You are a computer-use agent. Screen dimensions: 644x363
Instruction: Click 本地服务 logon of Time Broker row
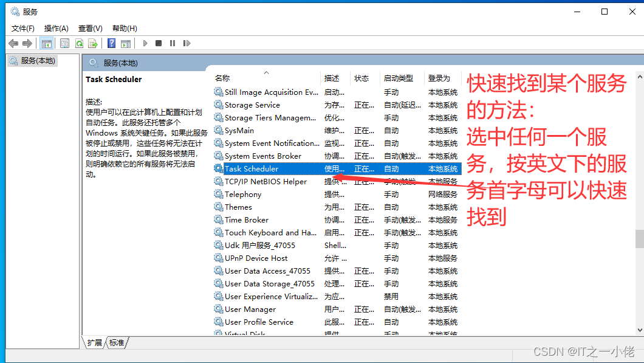coord(443,220)
